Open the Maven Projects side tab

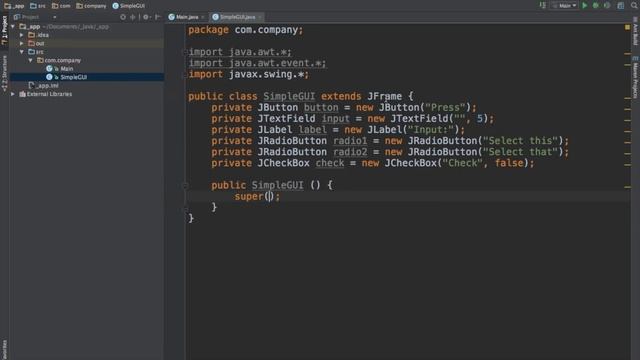[636, 77]
